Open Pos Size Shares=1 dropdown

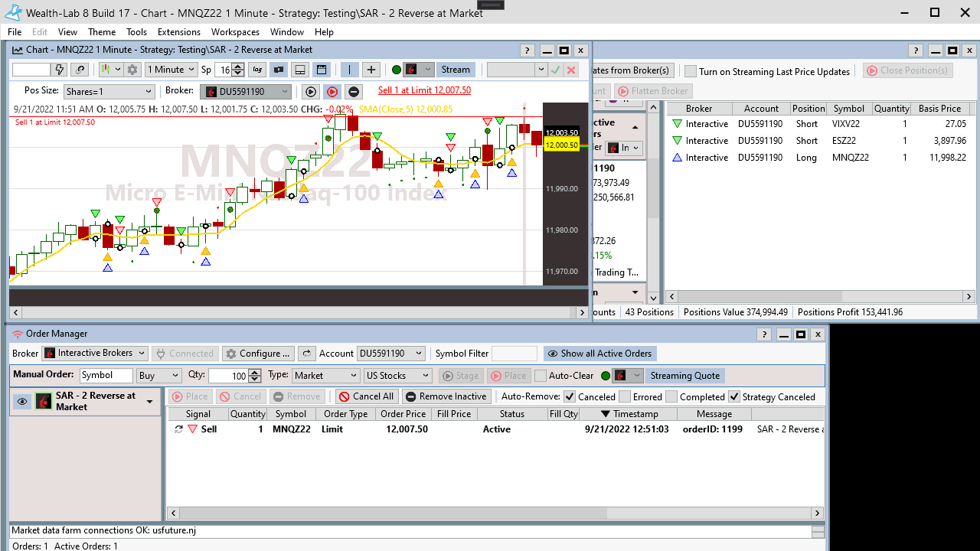tap(109, 92)
